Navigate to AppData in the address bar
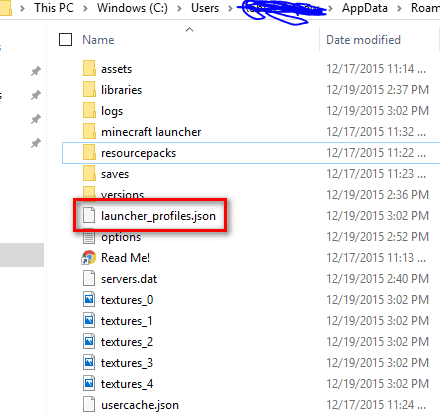440x417 pixels. [x=365, y=8]
